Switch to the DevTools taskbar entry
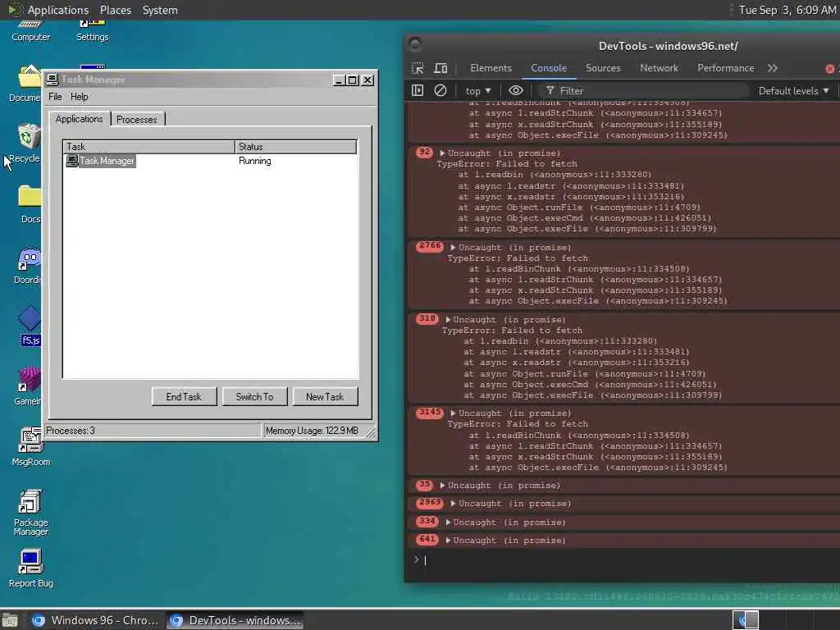Screen dimensions: 840x630 [235, 620]
